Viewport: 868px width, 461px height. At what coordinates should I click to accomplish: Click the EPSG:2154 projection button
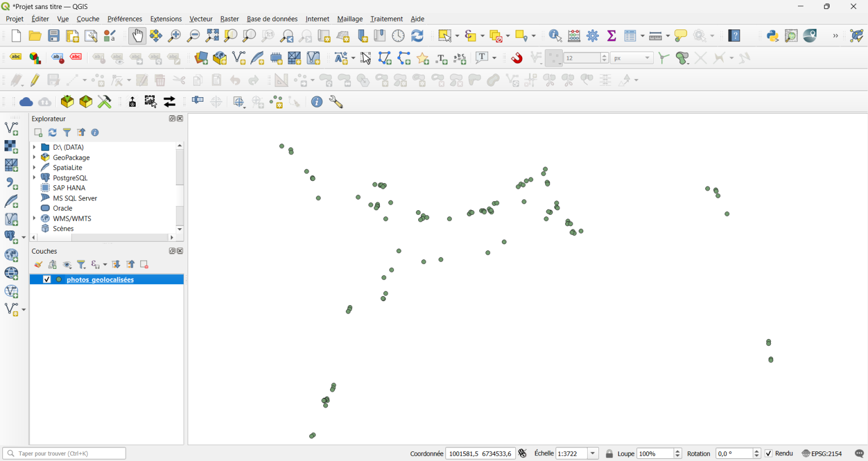point(822,453)
